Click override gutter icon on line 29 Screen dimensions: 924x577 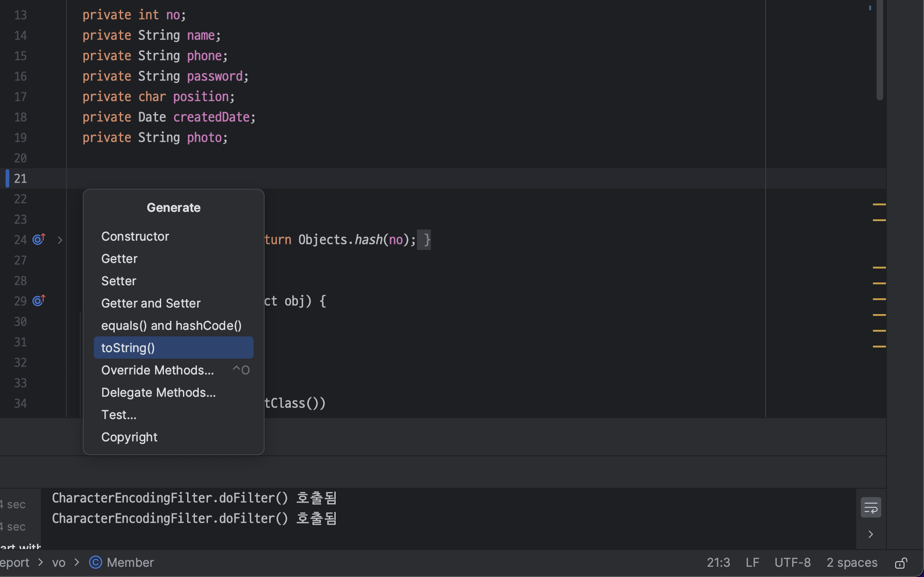coord(39,301)
